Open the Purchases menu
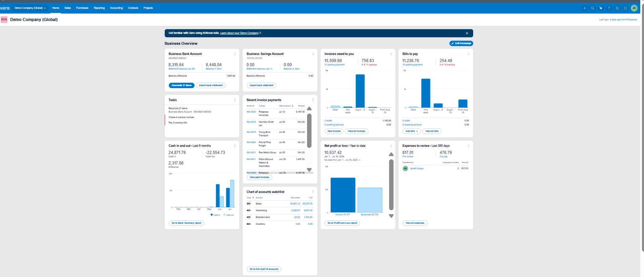The width and height of the screenshot is (644, 277). [82, 8]
